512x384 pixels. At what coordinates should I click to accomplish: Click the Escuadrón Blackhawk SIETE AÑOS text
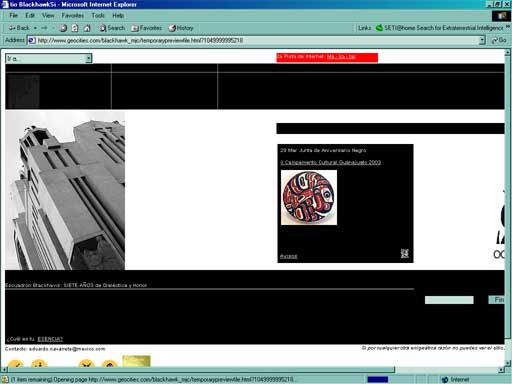76,285
